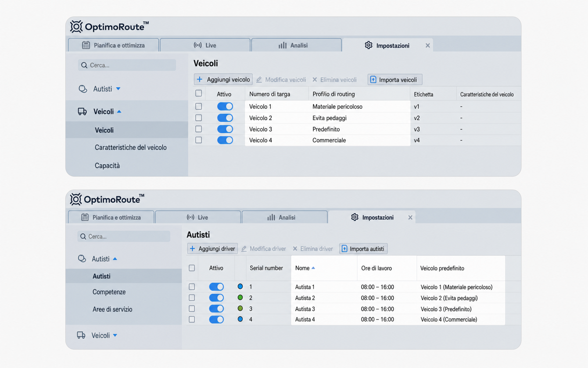588x368 pixels.
Task: Click the plus icon of Aggiungi driver
Action: (x=192, y=249)
